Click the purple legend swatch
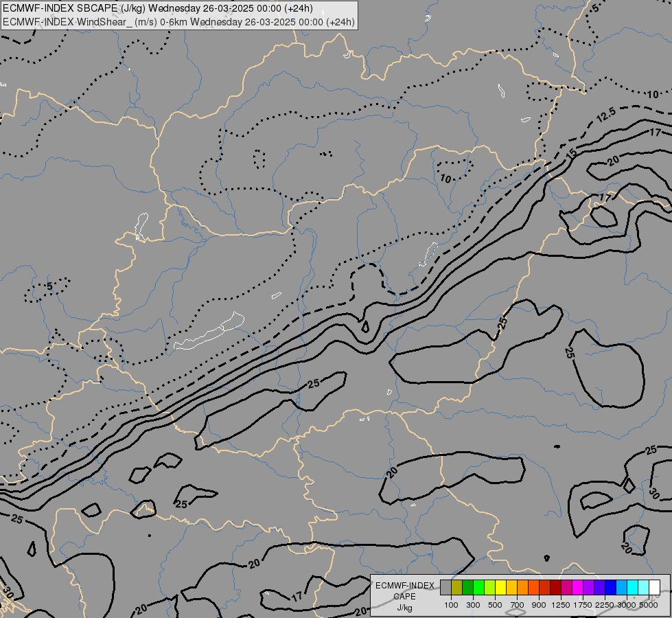Screen dimensions: 672x618 588,587
